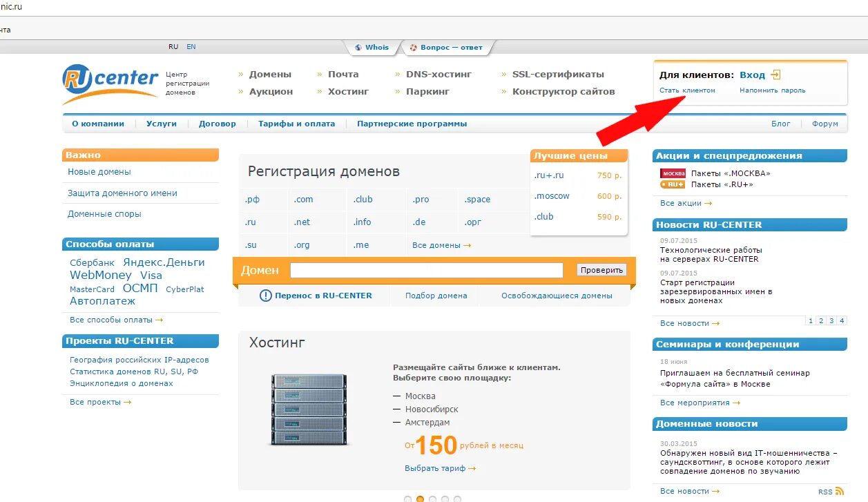This screenshot has height=502, width=868.
Task: Switch language to EN
Action: pyautogui.click(x=191, y=47)
